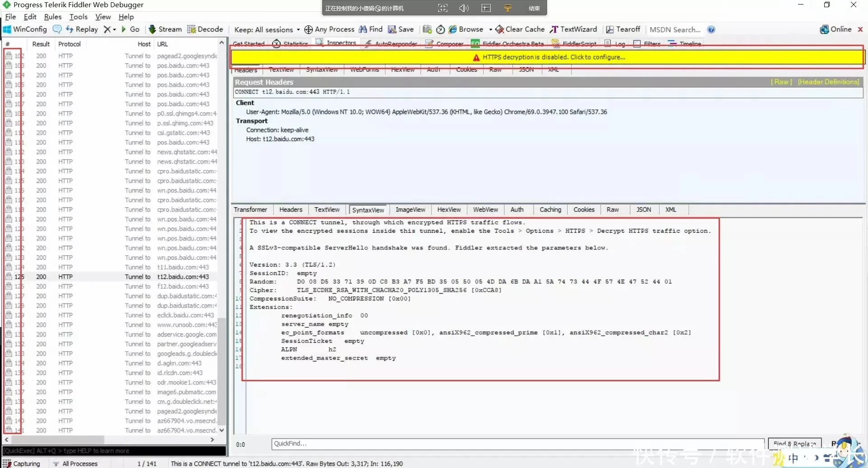Click the QuickFind input field
This screenshot has width=868, height=468.
pos(517,444)
